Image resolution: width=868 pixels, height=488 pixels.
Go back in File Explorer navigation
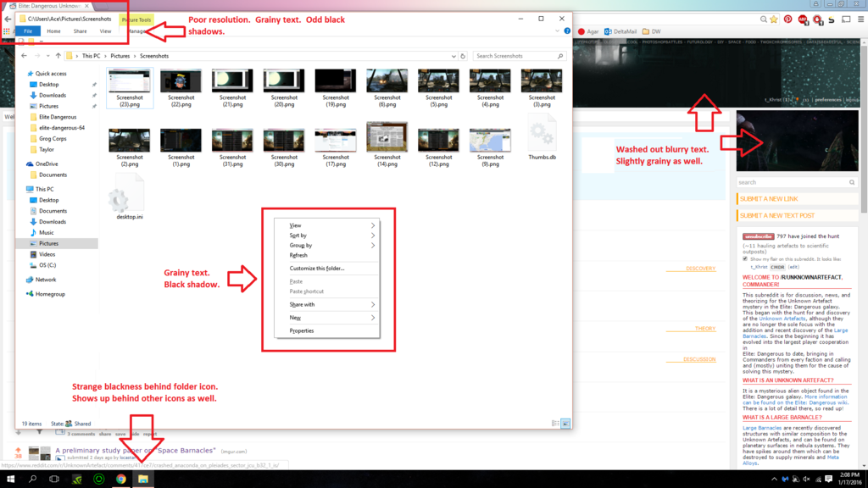24,56
